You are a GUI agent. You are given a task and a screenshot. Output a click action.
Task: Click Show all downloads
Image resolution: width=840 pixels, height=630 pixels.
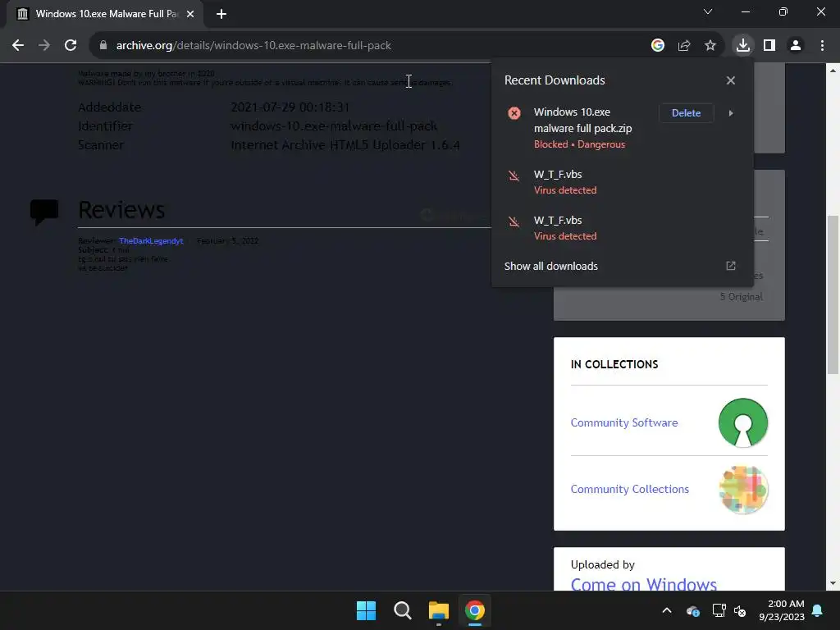click(x=550, y=267)
